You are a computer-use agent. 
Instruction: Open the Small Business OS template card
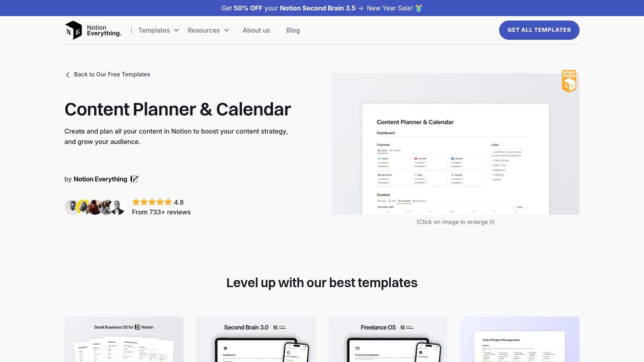click(x=124, y=339)
